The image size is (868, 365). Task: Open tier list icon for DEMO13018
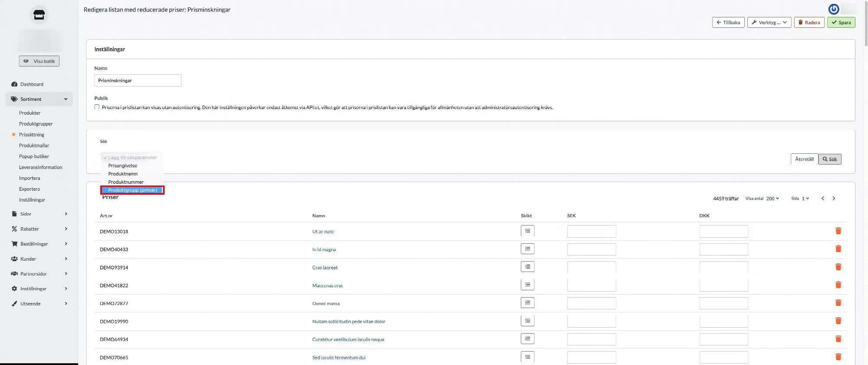point(527,231)
